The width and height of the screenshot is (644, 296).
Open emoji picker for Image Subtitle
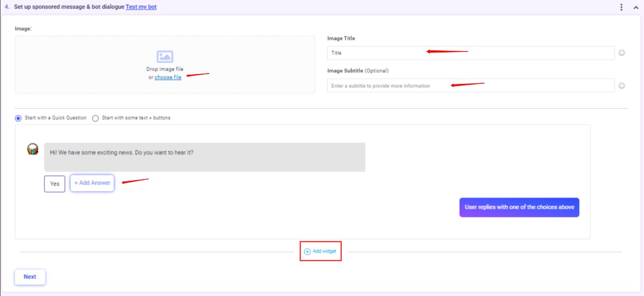(622, 85)
